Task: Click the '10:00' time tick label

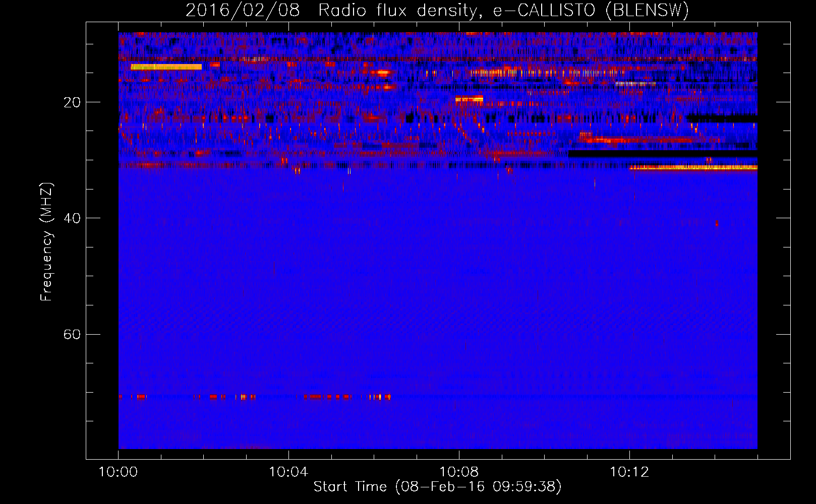Action: pos(118,472)
